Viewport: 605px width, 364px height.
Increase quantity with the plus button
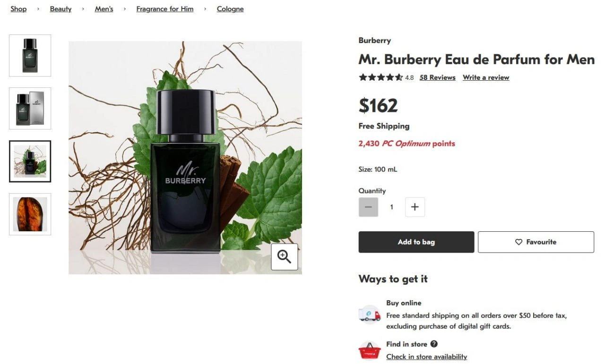415,207
